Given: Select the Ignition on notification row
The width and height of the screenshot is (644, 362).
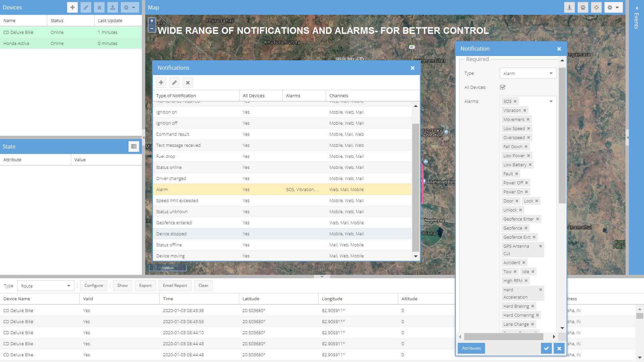Looking at the screenshot, I should (282, 112).
